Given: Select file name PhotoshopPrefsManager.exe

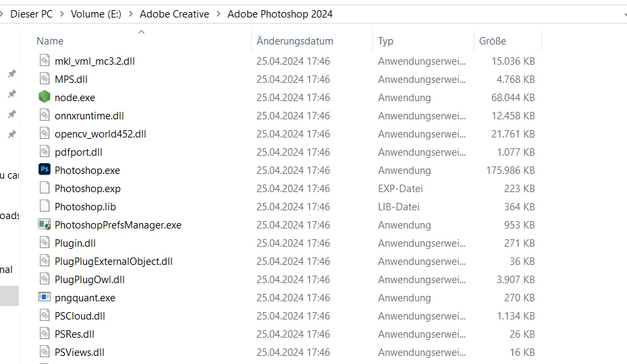Looking at the screenshot, I should tap(118, 225).
